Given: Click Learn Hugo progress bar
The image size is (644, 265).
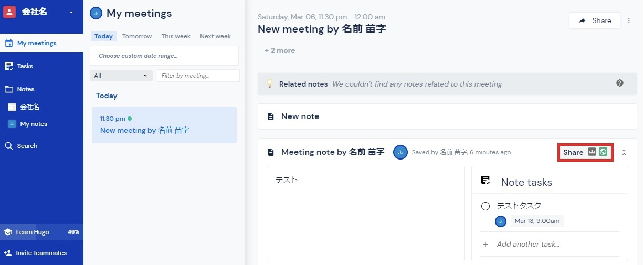Looking at the screenshot, I should pos(41,232).
